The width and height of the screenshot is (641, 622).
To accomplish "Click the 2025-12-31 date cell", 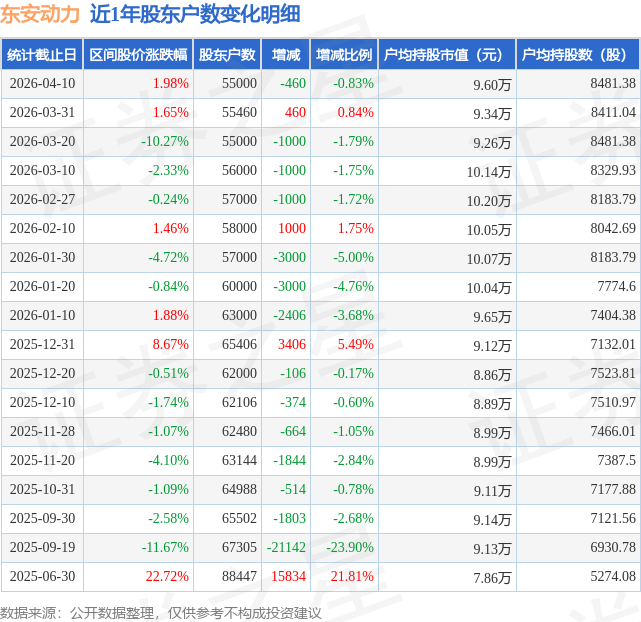I will pos(42,345).
